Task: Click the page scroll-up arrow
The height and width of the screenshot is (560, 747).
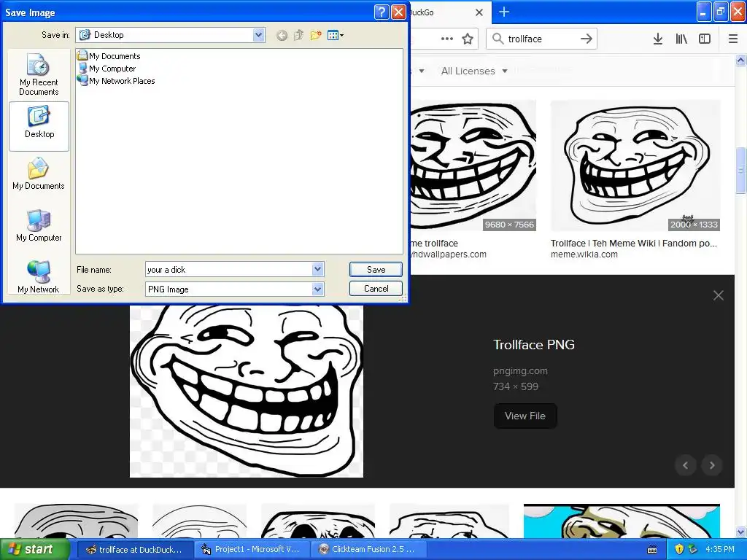Action: (741, 60)
